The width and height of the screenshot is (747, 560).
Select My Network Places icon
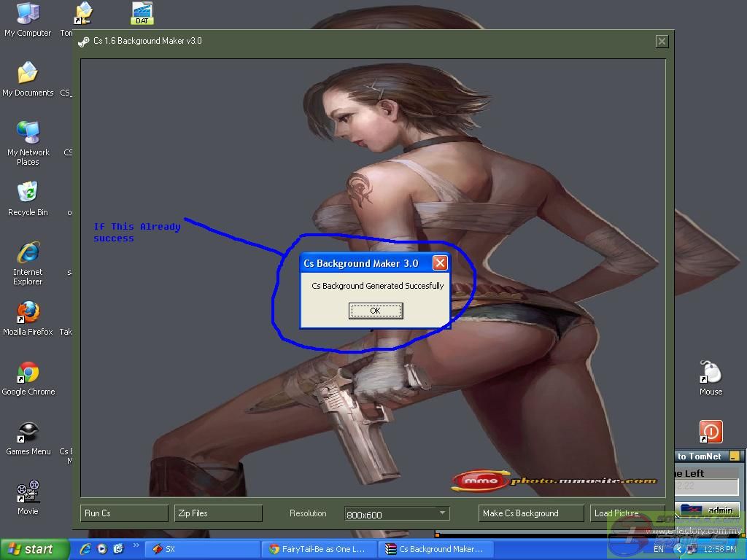(x=28, y=133)
